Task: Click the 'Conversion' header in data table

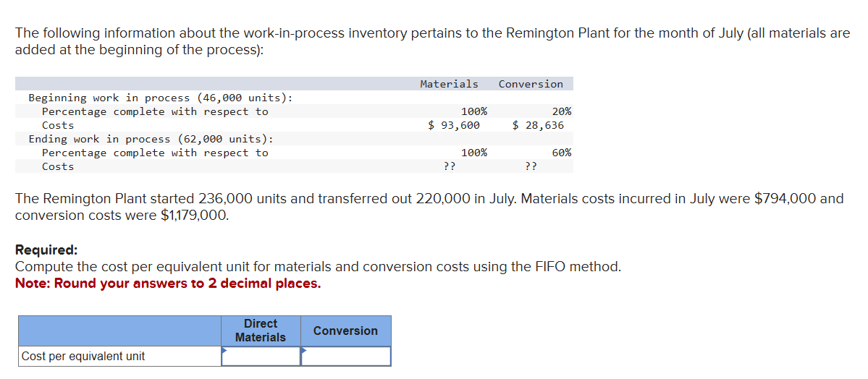Action: 531,84
